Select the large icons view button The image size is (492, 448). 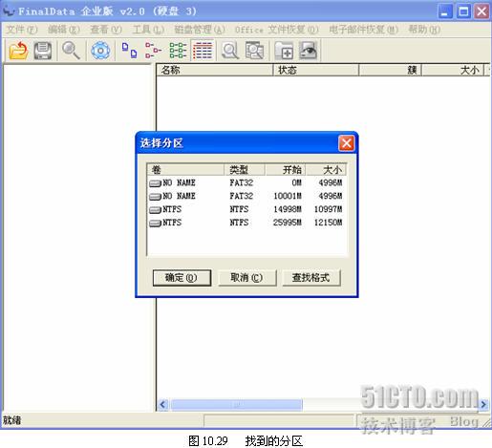129,51
